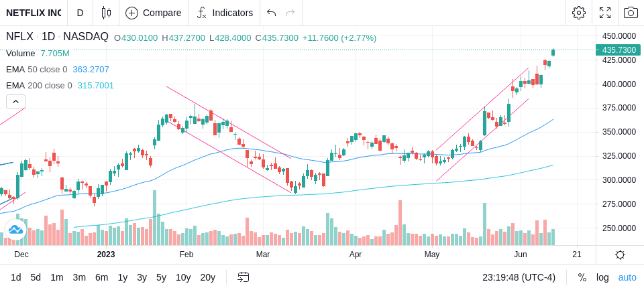Set range to 3y

(142, 277)
